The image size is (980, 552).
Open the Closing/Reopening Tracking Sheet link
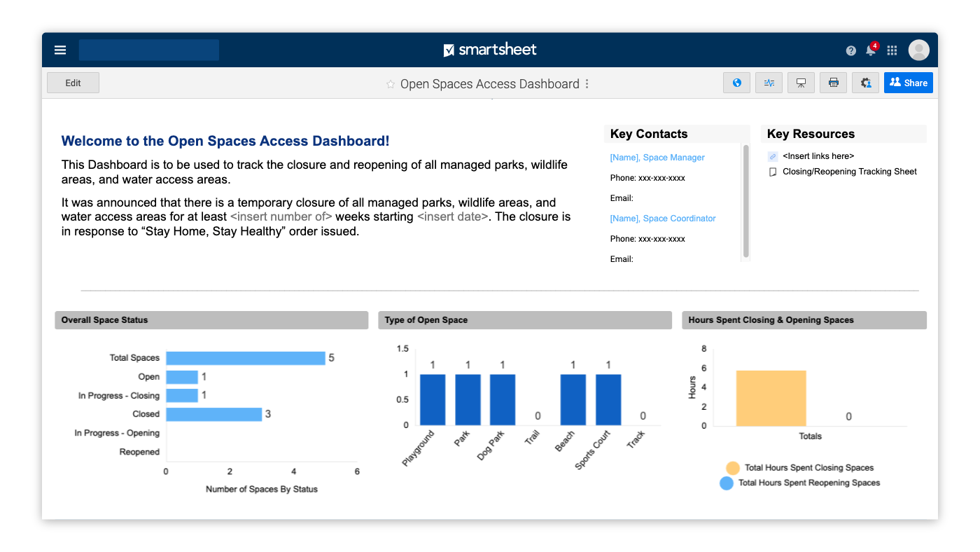pyautogui.click(x=849, y=172)
